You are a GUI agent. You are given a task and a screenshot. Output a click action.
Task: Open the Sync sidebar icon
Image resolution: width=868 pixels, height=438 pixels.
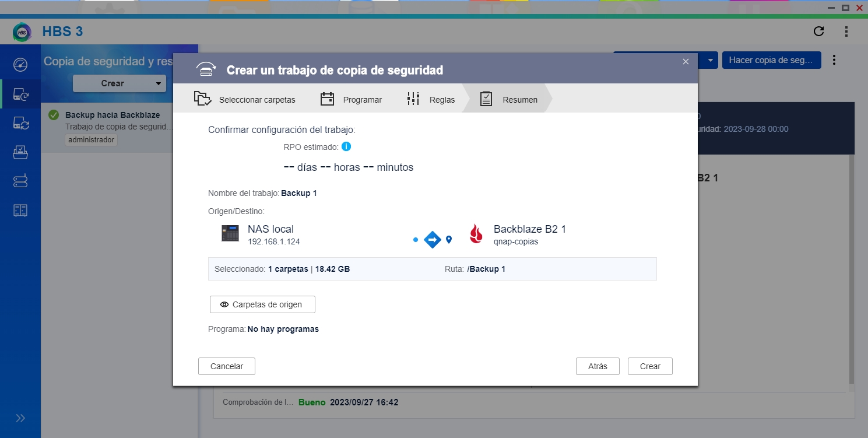pos(20,123)
